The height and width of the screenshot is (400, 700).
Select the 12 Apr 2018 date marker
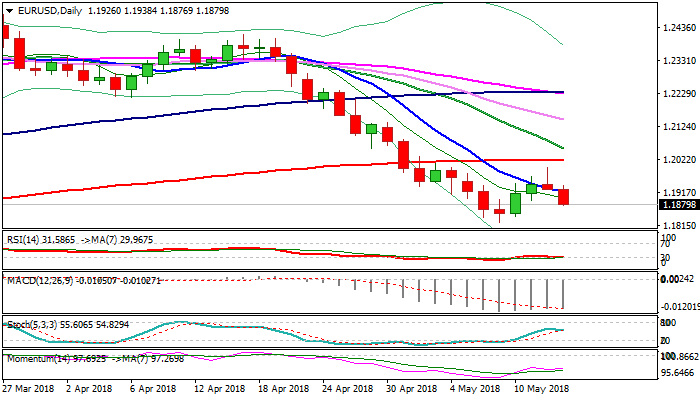(x=218, y=388)
